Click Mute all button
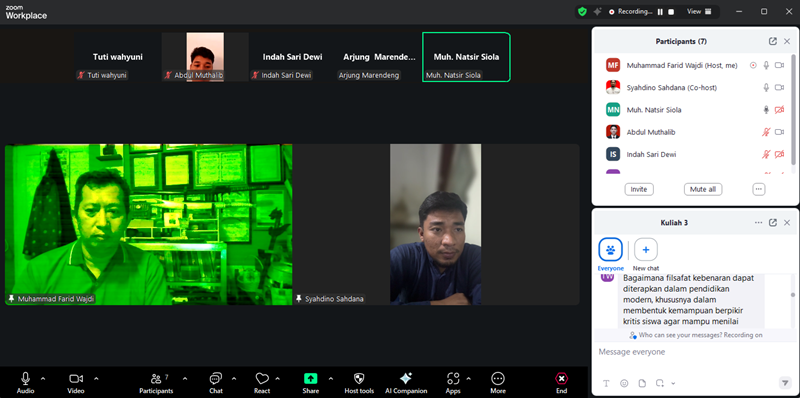This screenshot has height=398, width=800. coord(703,189)
